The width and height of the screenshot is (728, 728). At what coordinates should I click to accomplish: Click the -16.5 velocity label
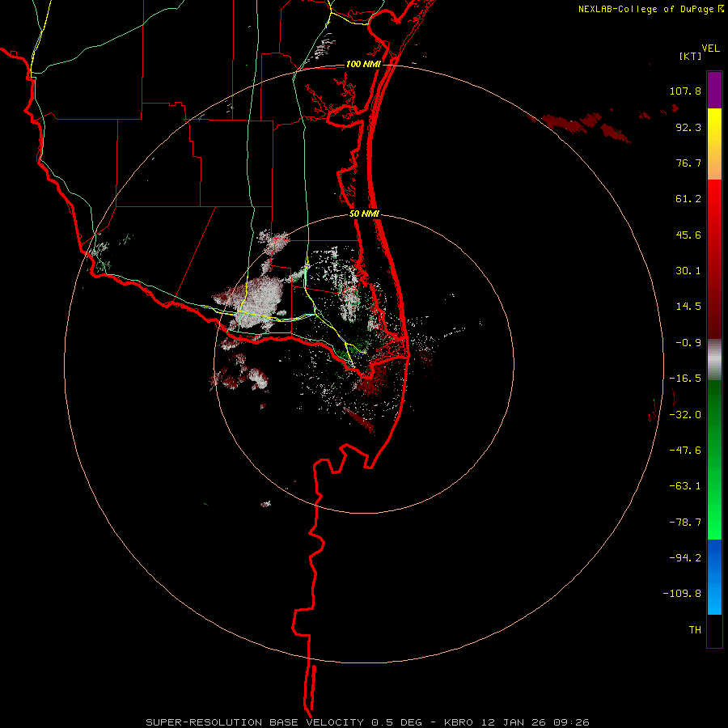tap(685, 379)
